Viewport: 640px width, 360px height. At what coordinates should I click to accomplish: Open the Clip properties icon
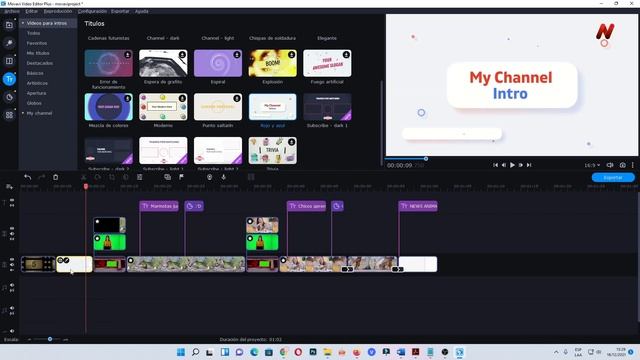[140, 177]
